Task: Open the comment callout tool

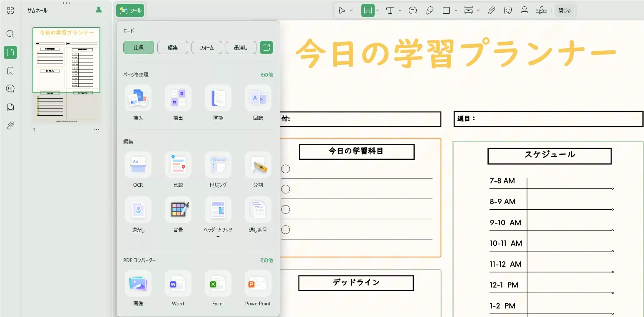Action: point(413,10)
